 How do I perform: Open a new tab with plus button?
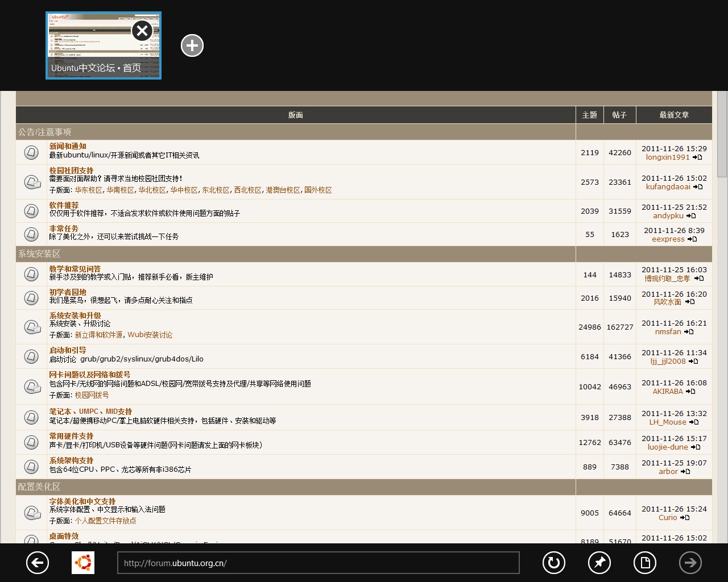click(192, 45)
